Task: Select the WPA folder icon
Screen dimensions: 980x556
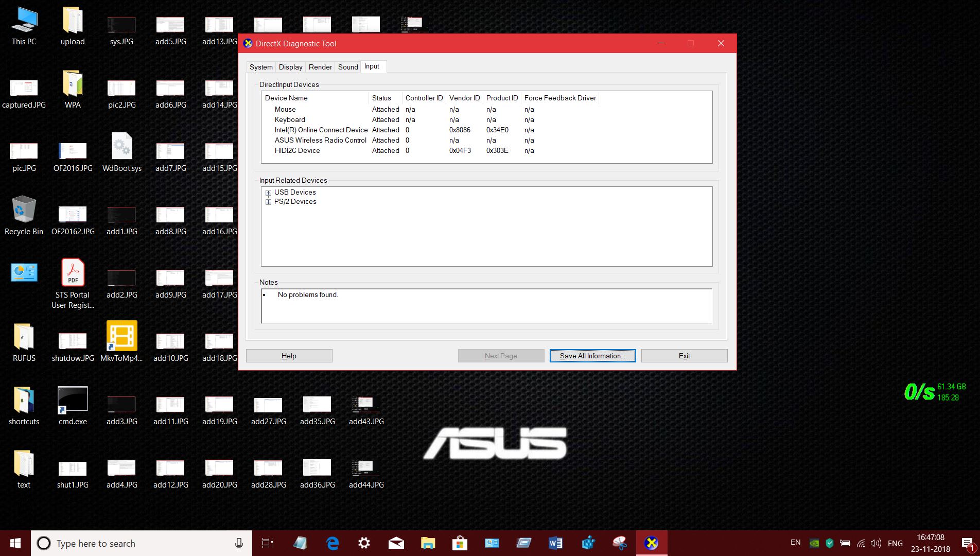Action: click(73, 90)
